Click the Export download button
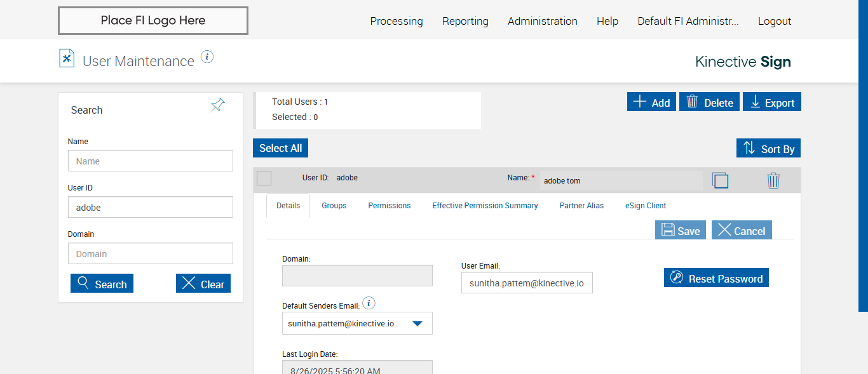 pyautogui.click(x=772, y=102)
